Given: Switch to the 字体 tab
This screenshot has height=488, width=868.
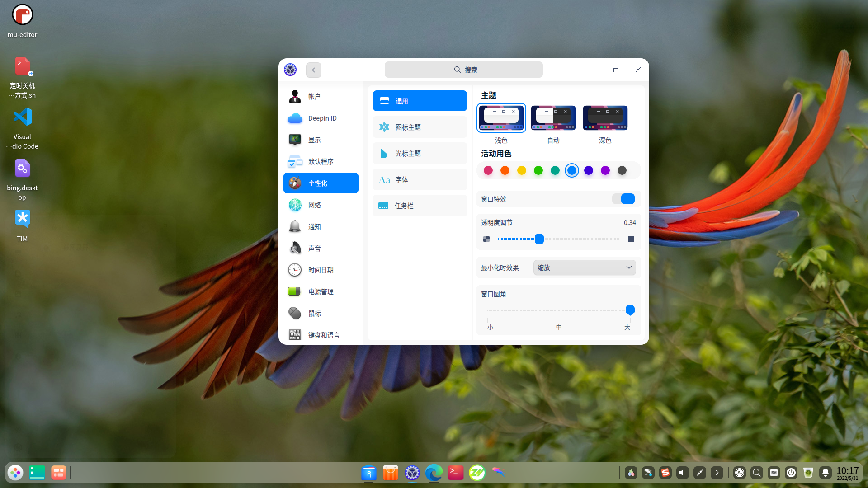Looking at the screenshot, I should tap(420, 179).
